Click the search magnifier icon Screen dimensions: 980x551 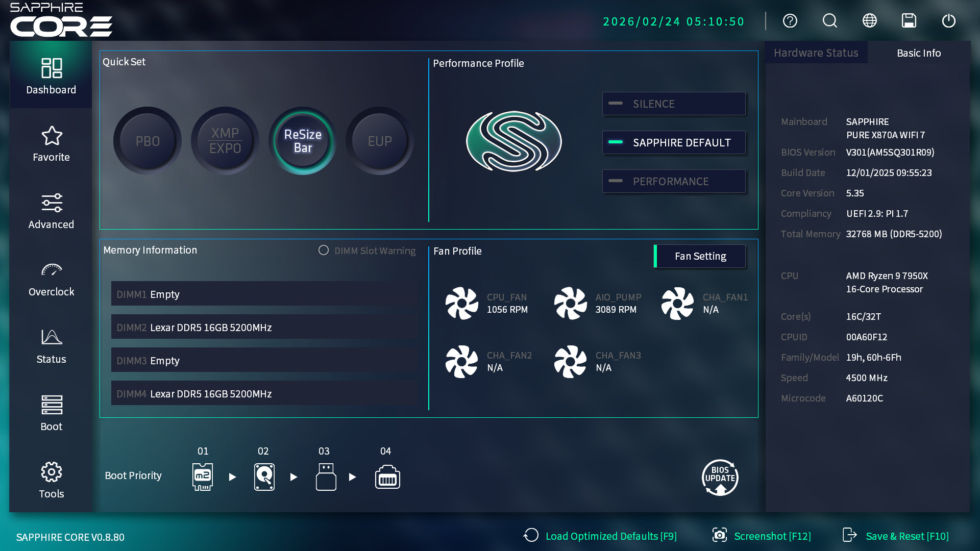tap(829, 21)
